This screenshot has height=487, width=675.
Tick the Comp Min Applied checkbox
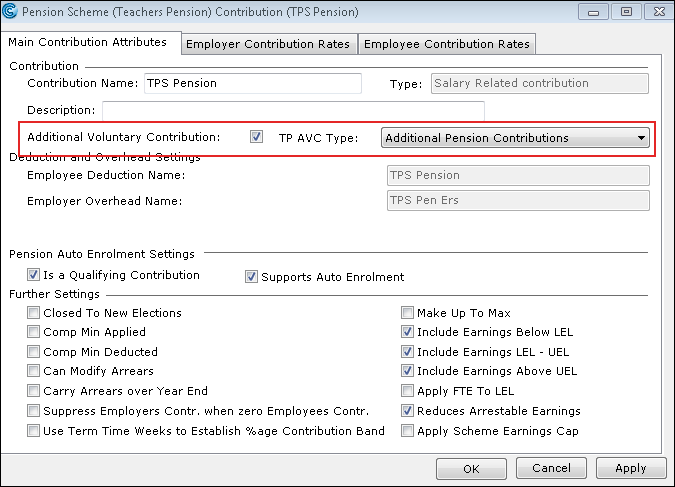tap(33, 332)
